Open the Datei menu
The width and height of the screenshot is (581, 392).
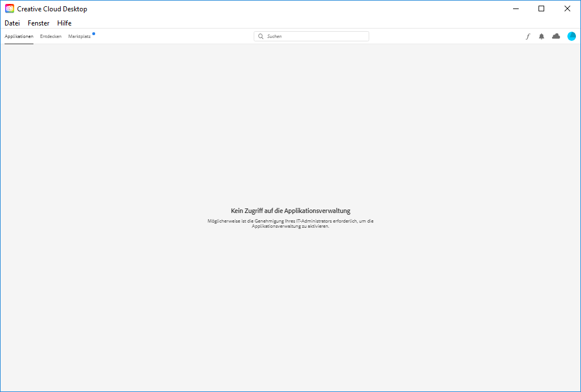point(12,23)
